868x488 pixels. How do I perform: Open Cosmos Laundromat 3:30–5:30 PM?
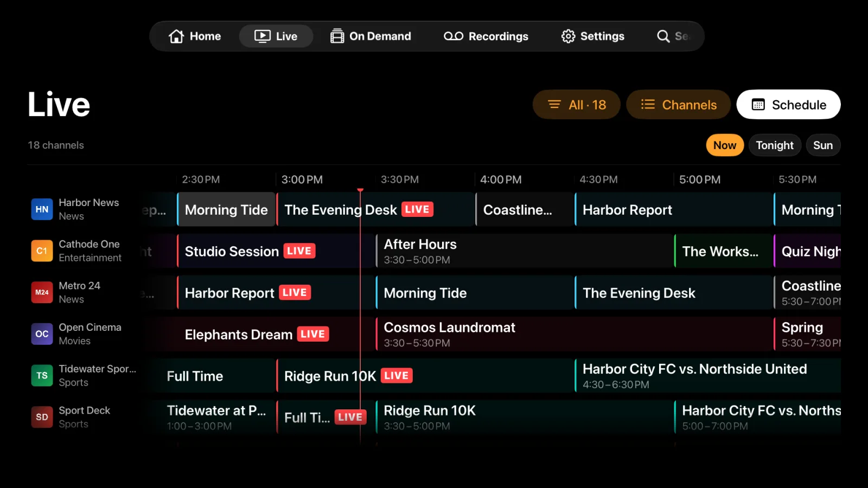[x=574, y=334]
